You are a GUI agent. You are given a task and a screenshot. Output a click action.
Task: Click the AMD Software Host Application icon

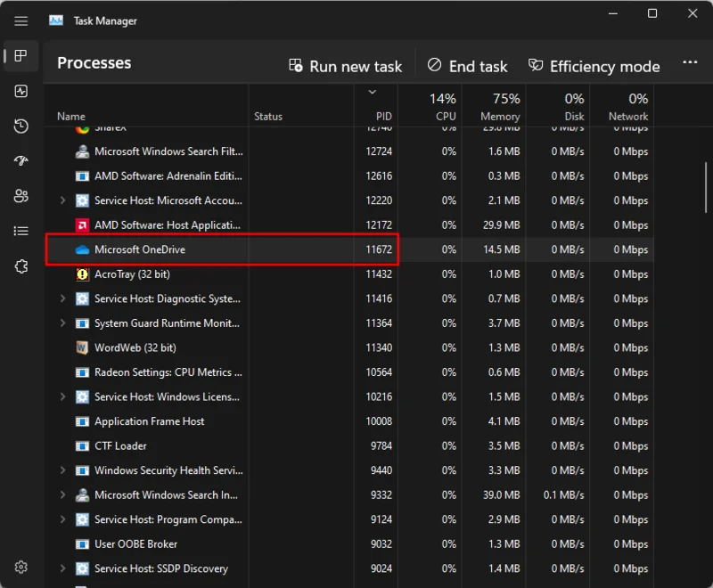[x=82, y=225]
